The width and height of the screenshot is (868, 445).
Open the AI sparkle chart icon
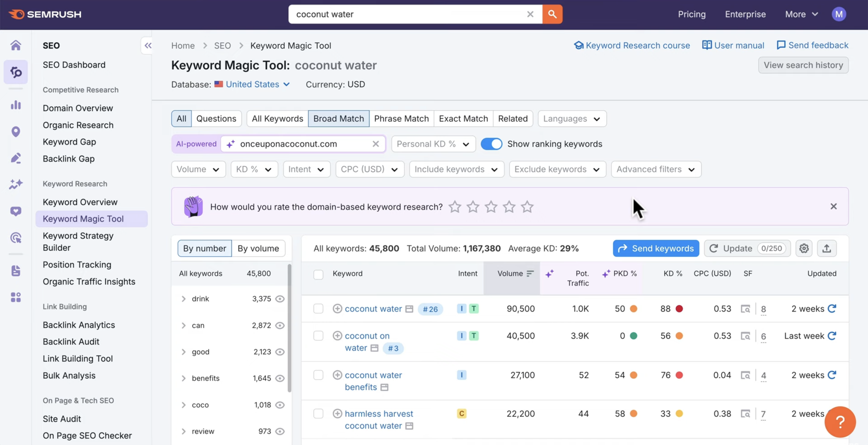[15, 184]
